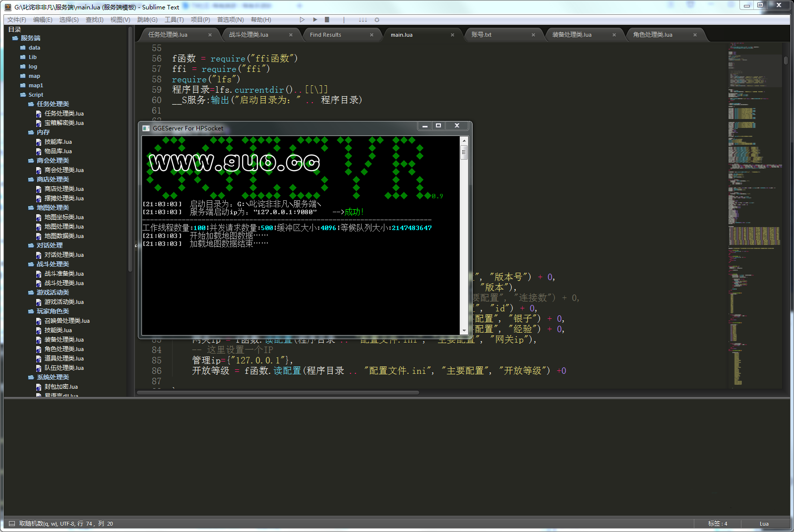794x532 pixels.
Task: Close the Find Results tab
Action: (371, 35)
